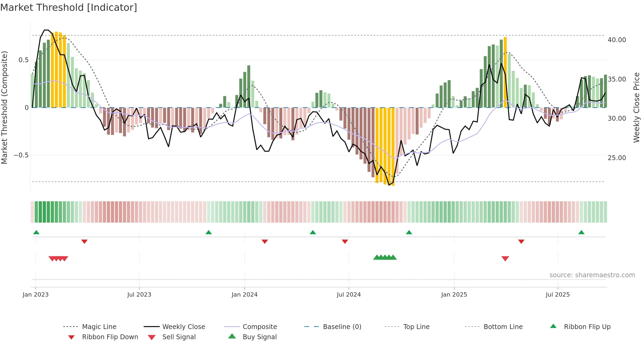Image resolution: width=644 pixels, height=362 pixels.
Task: Click the Jul 2024 x-axis label
Action: [x=349, y=295]
